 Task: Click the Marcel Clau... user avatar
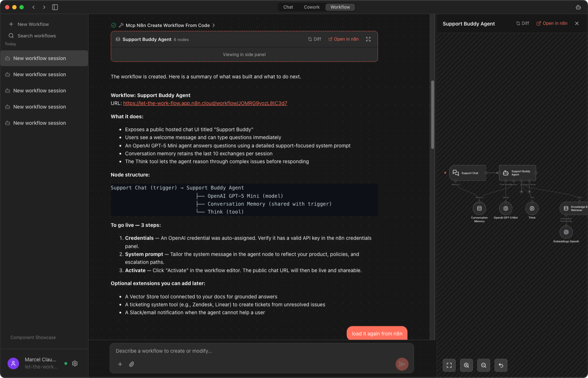click(13, 363)
